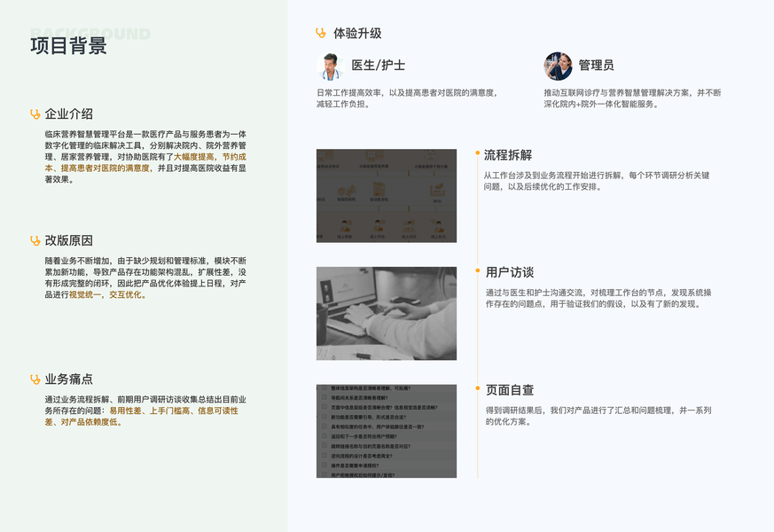The height and width of the screenshot is (532, 774).
Task: Click paragraph starting 随着业务不断增加
Action: 145,278
